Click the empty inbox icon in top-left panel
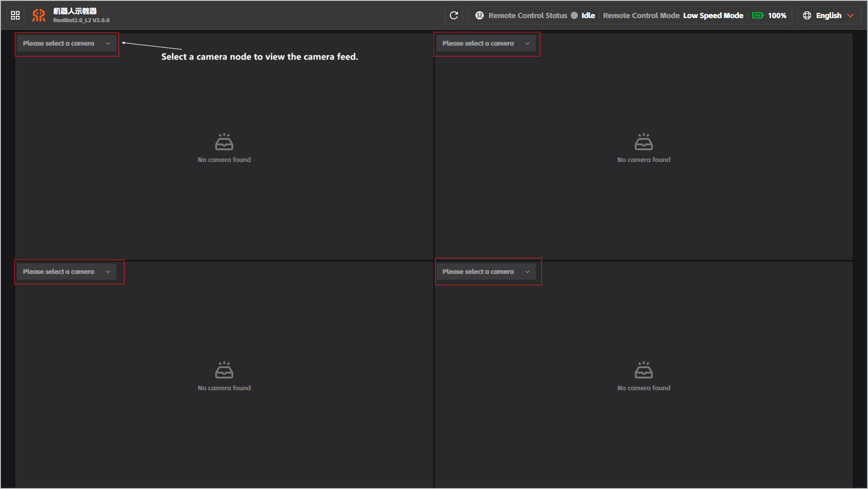 (224, 142)
